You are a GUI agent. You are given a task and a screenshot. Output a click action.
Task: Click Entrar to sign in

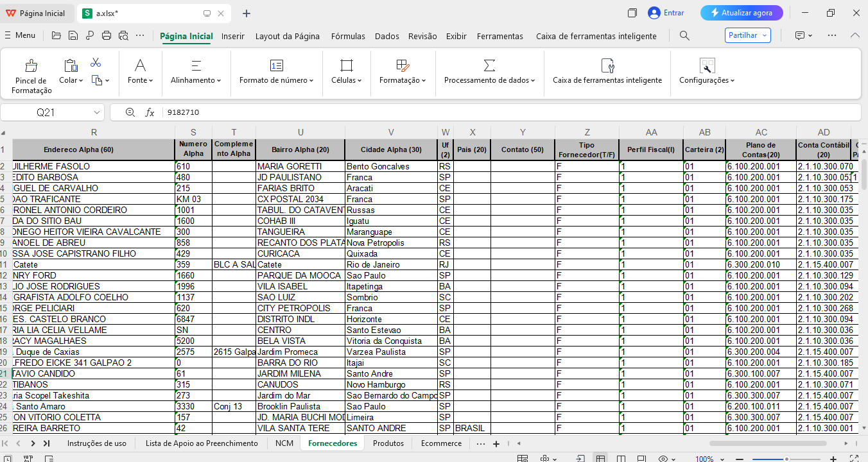[666, 13]
